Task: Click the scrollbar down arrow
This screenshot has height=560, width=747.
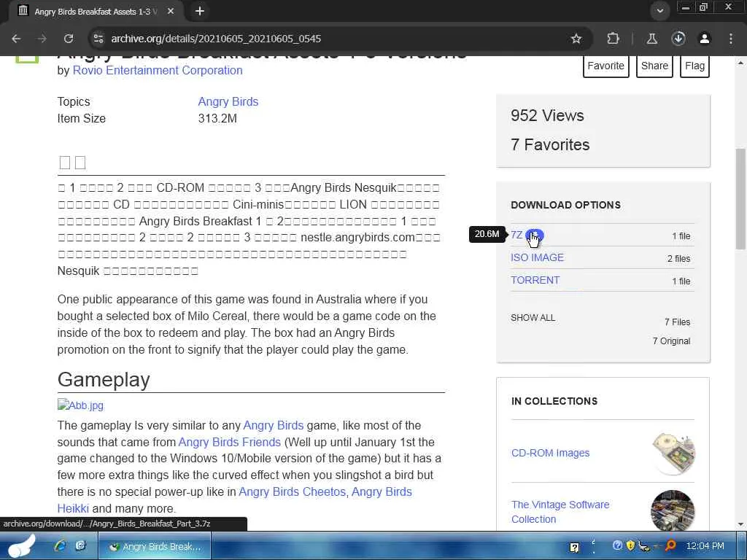Action: (x=740, y=525)
